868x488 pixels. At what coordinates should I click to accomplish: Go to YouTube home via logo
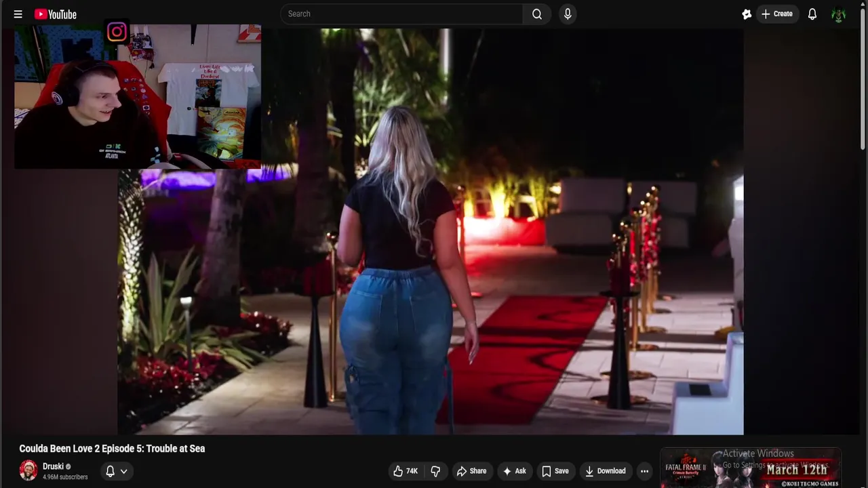(x=56, y=14)
